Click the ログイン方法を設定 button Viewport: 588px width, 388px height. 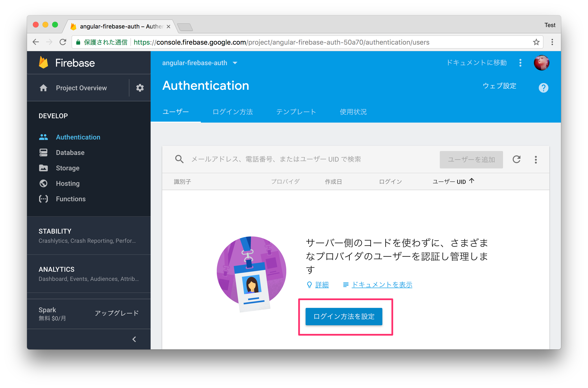[344, 316]
